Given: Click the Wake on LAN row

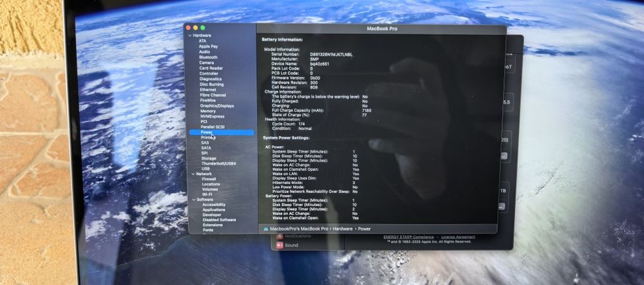Looking at the screenshot, I should click(316, 174).
